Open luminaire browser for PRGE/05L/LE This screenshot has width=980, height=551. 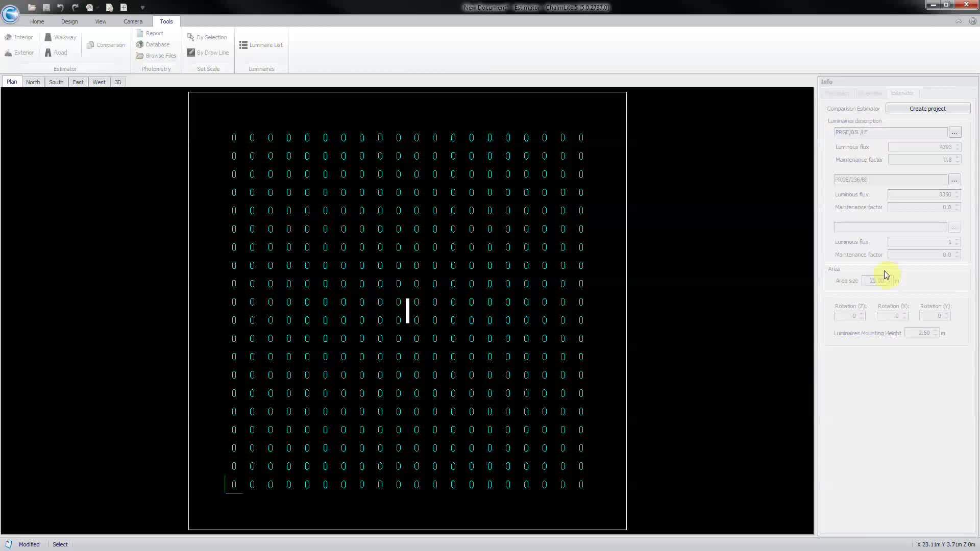954,132
